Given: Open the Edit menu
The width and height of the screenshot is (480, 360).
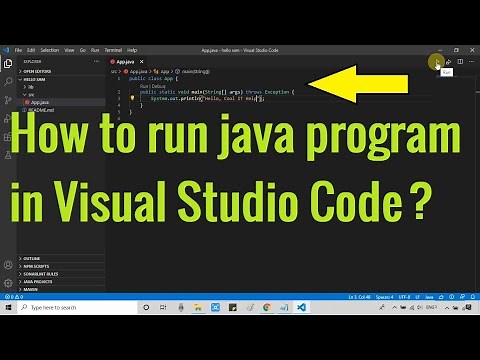Looking at the screenshot, I should [x=31, y=50].
